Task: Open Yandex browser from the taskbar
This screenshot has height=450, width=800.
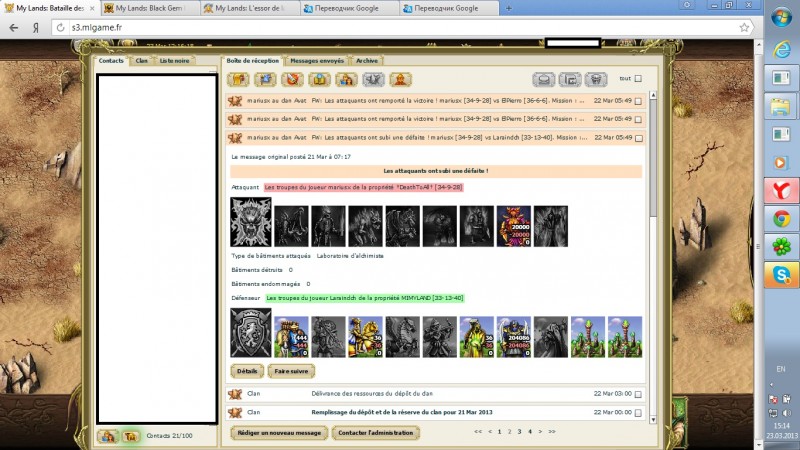Action: point(778,190)
